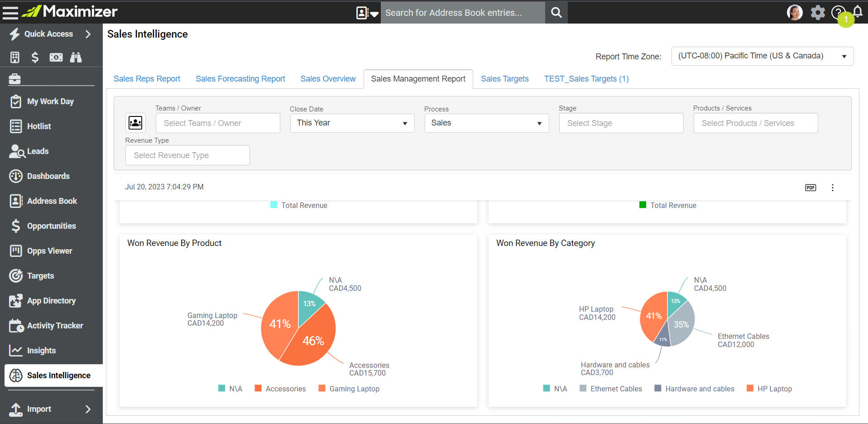Open the Process Sales dropdown
The width and height of the screenshot is (868, 424).
click(487, 123)
